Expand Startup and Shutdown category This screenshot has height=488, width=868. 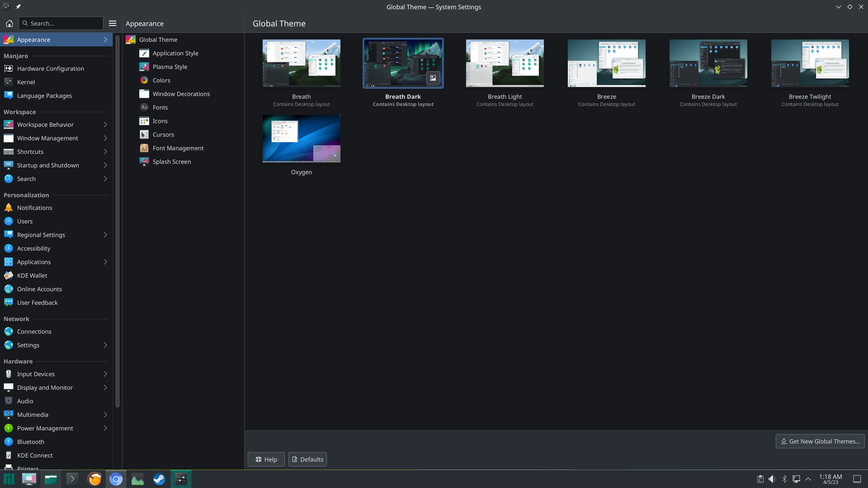pyautogui.click(x=56, y=165)
